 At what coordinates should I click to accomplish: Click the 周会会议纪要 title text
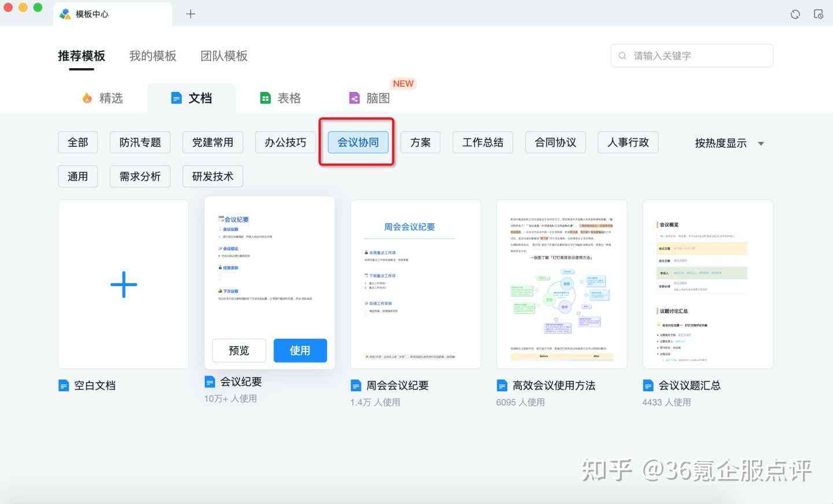click(x=397, y=386)
